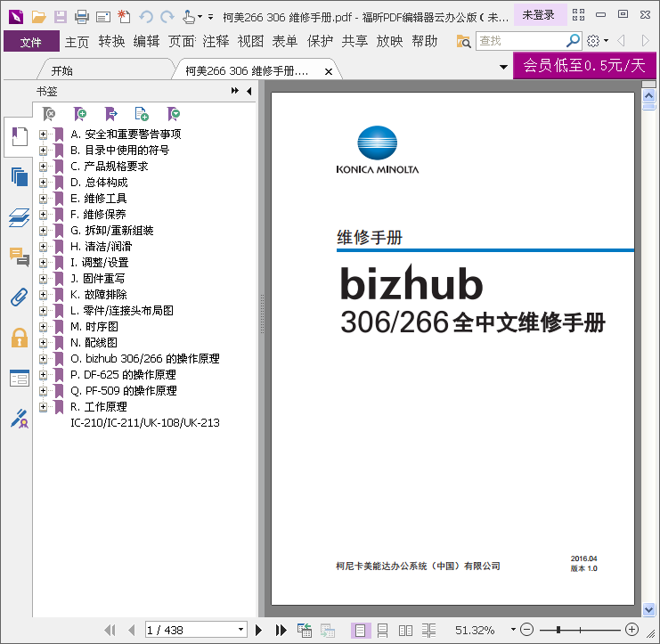This screenshot has height=644, width=660.
Task: Expand bookmark R. 工作原理
Action: (43, 406)
